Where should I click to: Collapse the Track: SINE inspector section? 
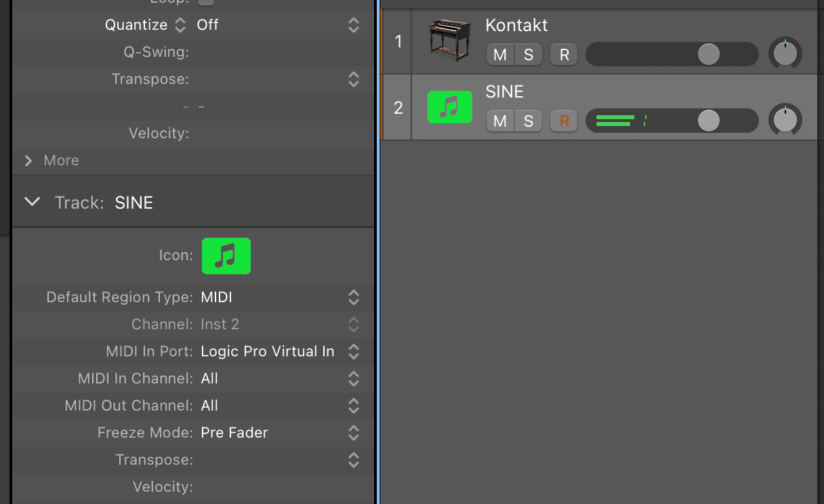click(32, 202)
